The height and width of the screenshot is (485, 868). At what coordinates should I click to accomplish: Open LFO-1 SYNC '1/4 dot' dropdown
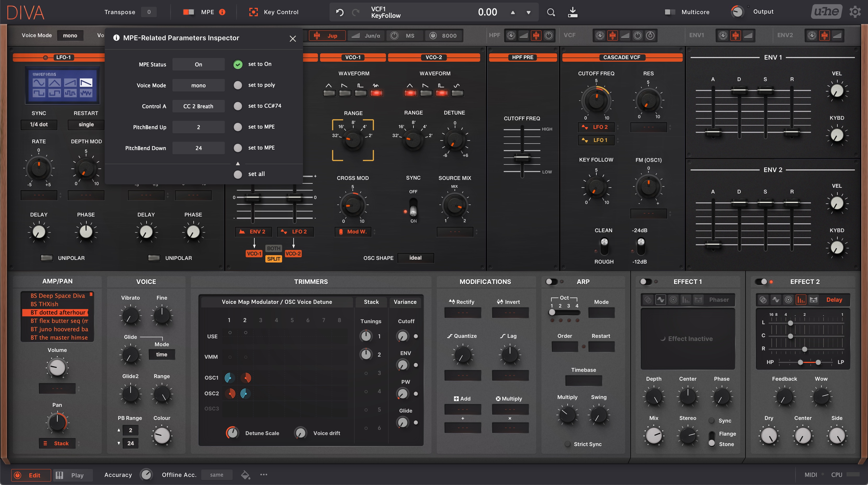(x=39, y=124)
